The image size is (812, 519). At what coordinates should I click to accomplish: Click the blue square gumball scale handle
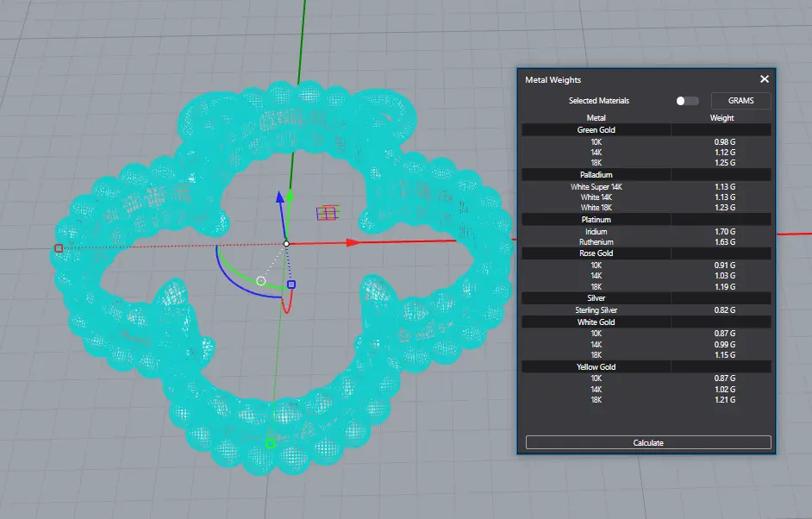click(291, 285)
